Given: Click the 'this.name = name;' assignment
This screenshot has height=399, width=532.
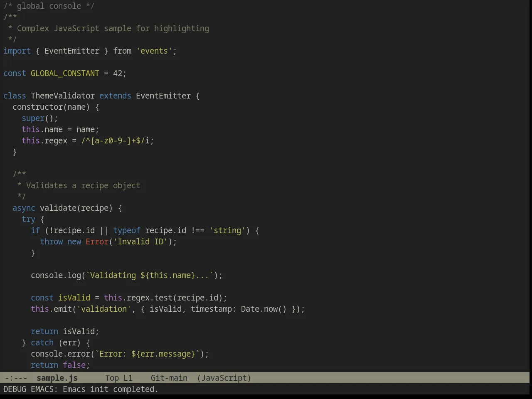Looking at the screenshot, I should (x=60, y=129).
